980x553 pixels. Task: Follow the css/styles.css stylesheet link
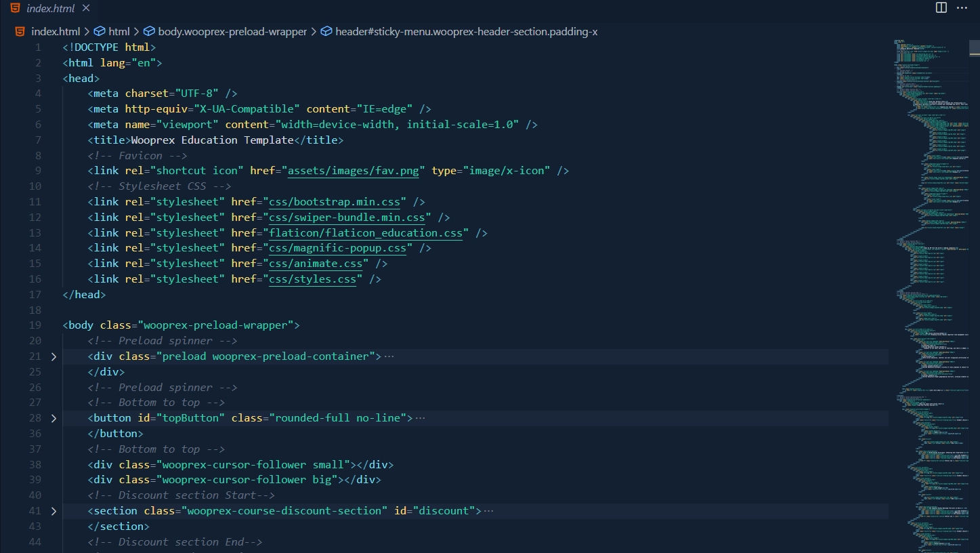(x=312, y=279)
